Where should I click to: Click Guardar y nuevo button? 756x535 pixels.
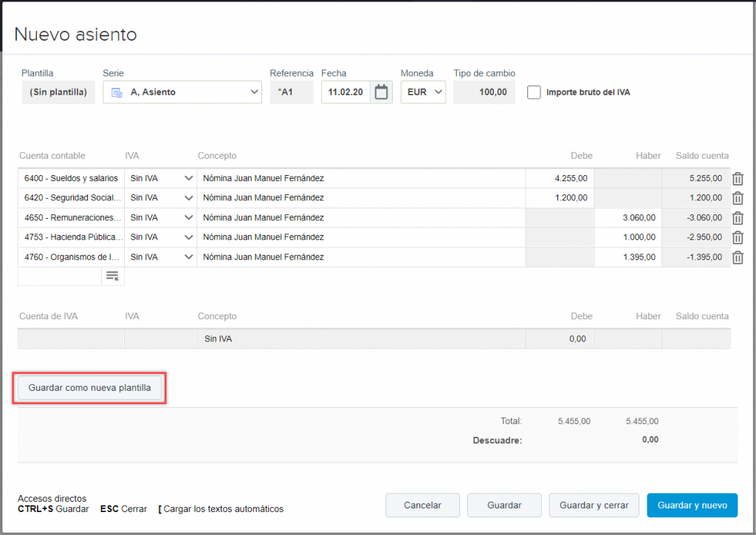[693, 505]
